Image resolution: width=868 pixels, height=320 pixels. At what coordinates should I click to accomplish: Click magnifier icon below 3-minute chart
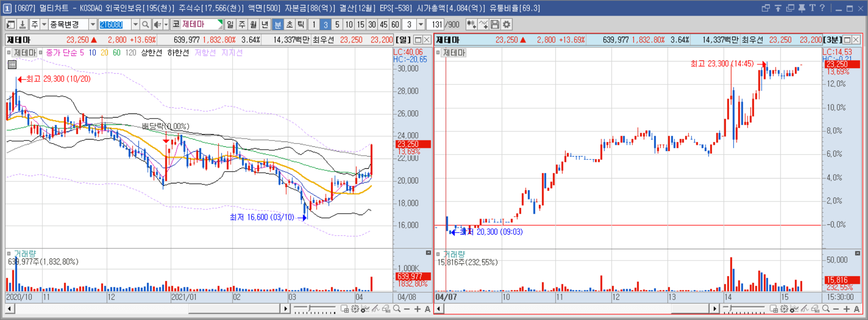pyautogui.click(x=826, y=309)
